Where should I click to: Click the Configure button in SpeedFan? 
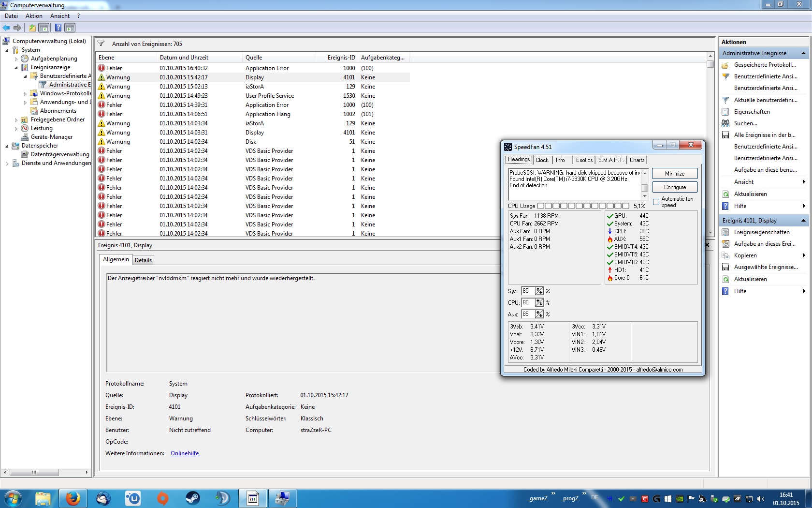pos(675,187)
